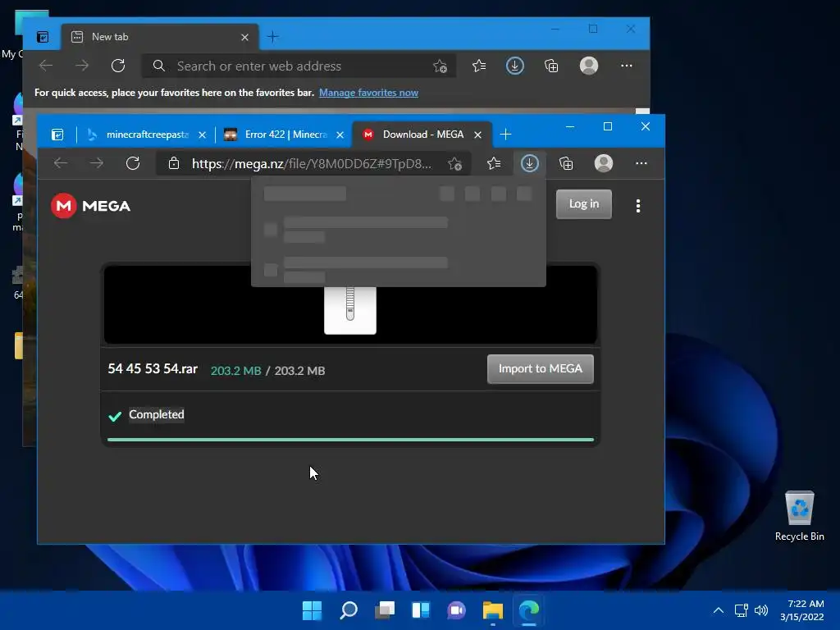Click the completed download progress bar
This screenshot has height=630, width=840.
click(x=350, y=440)
